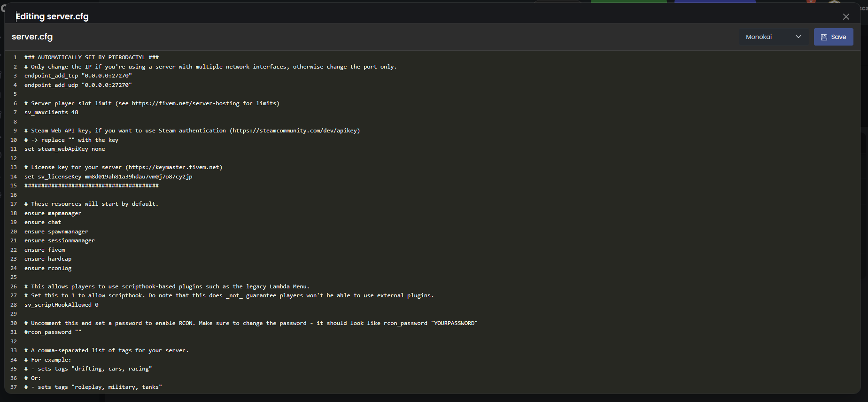868x402 pixels.
Task: Close the Editing server.cfg dialog
Action: 846,17
